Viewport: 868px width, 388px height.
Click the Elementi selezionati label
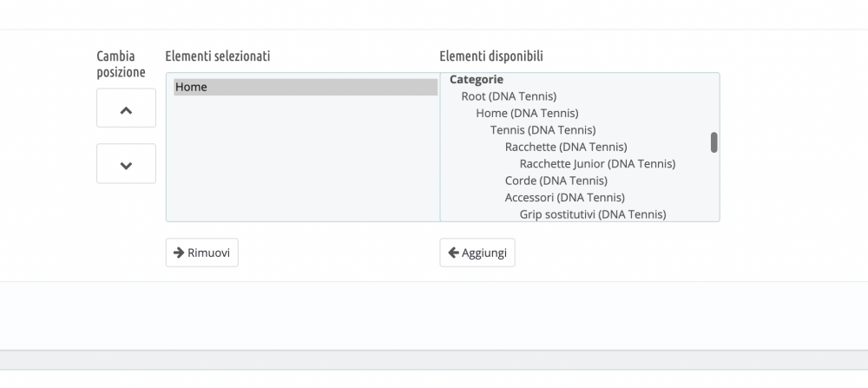pos(217,56)
